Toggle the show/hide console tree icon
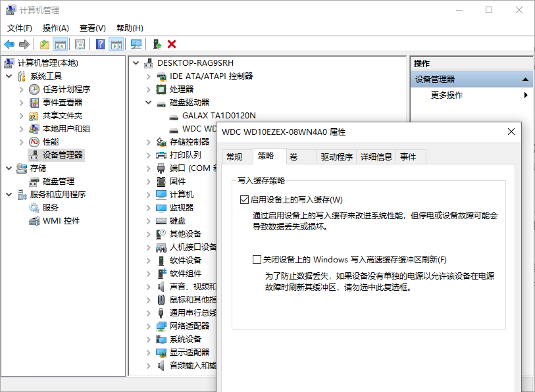Viewport: 535px width, 392px height. [x=61, y=44]
